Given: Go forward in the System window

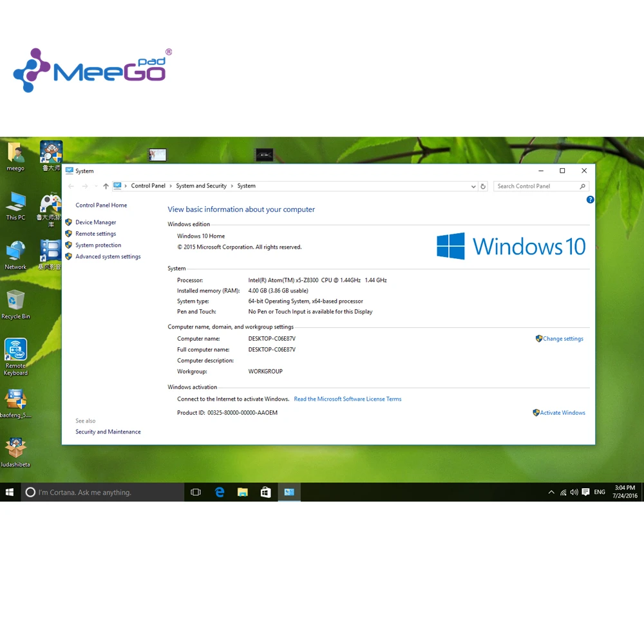Looking at the screenshot, I should click(85, 186).
